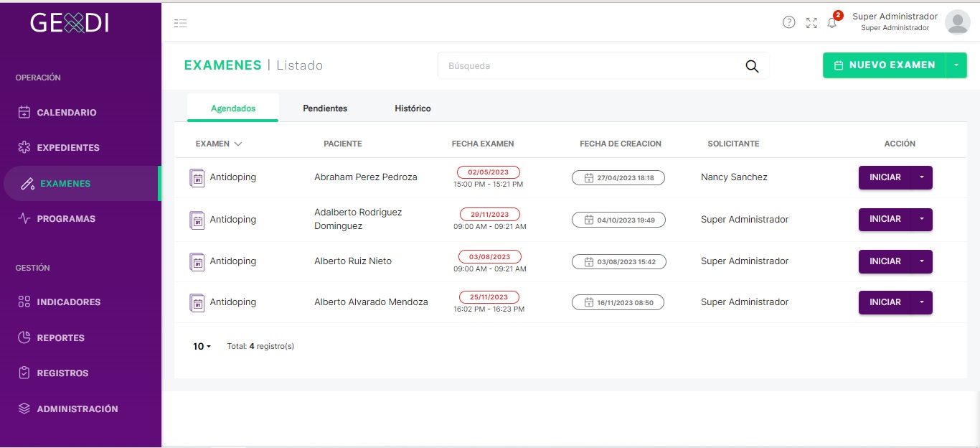Screen dimensions: 980x448
Task: Click the Reportes pie chart icon
Action: click(x=24, y=337)
